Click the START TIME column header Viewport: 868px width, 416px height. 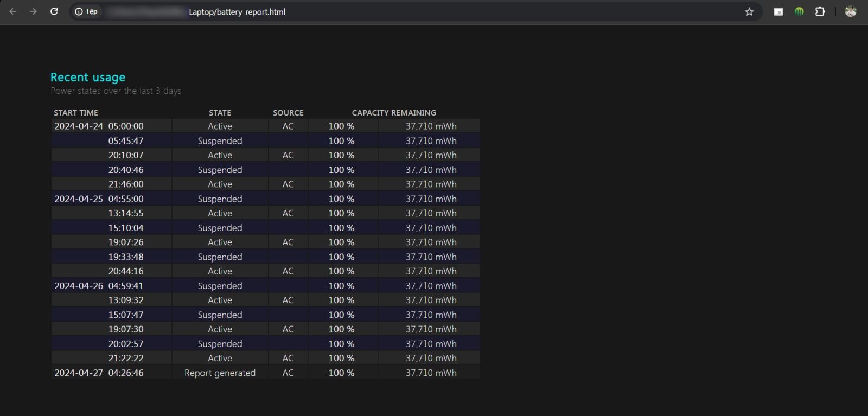point(76,113)
